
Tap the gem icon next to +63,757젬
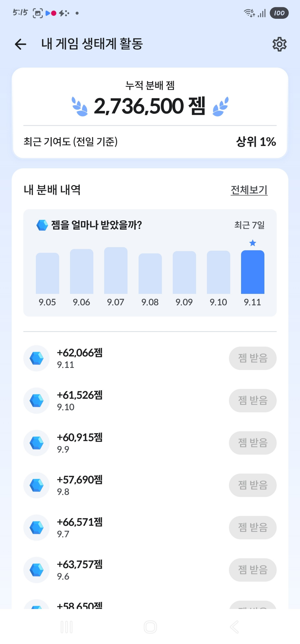click(37, 570)
